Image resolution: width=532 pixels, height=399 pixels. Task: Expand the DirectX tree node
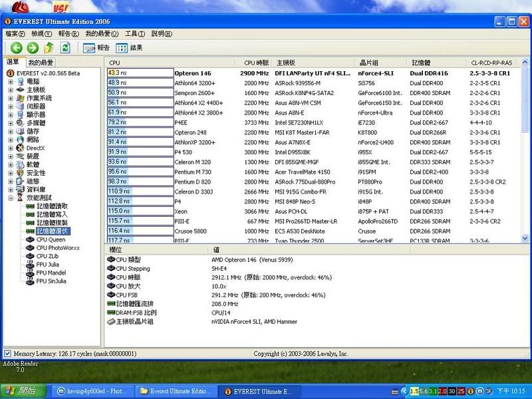click(x=11, y=148)
